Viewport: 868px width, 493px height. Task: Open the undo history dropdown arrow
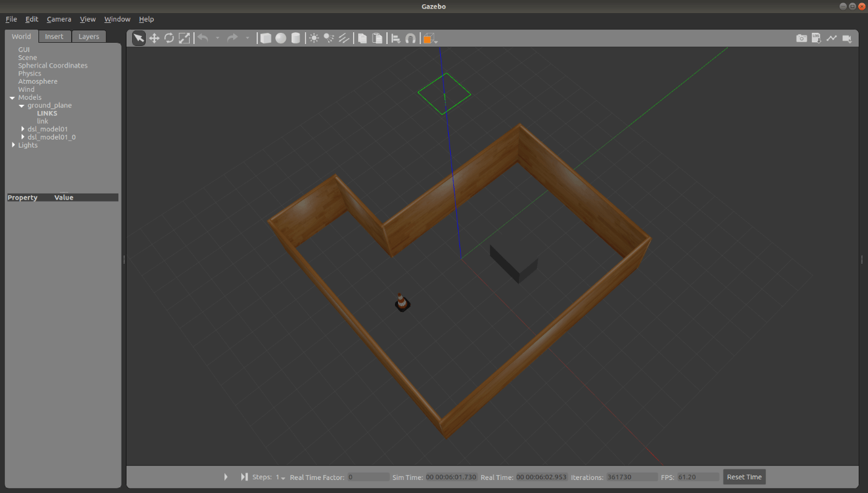click(x=218, y=38)
